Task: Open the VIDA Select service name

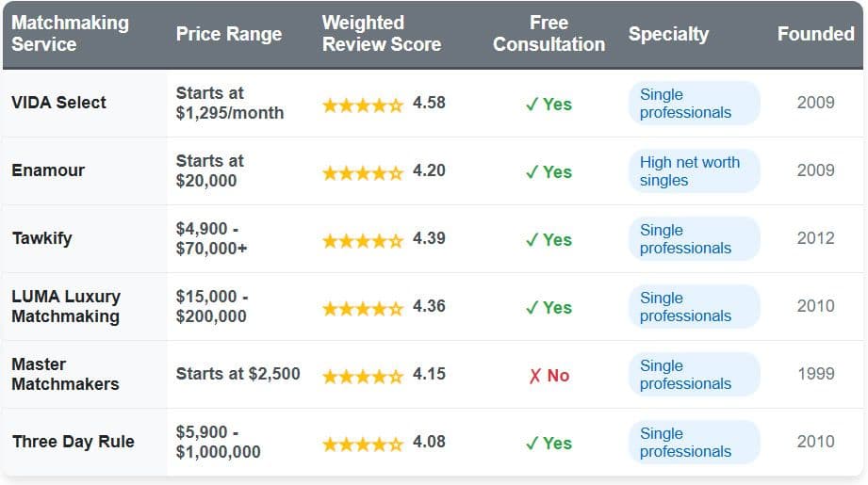Action: [x=58, y=103]
